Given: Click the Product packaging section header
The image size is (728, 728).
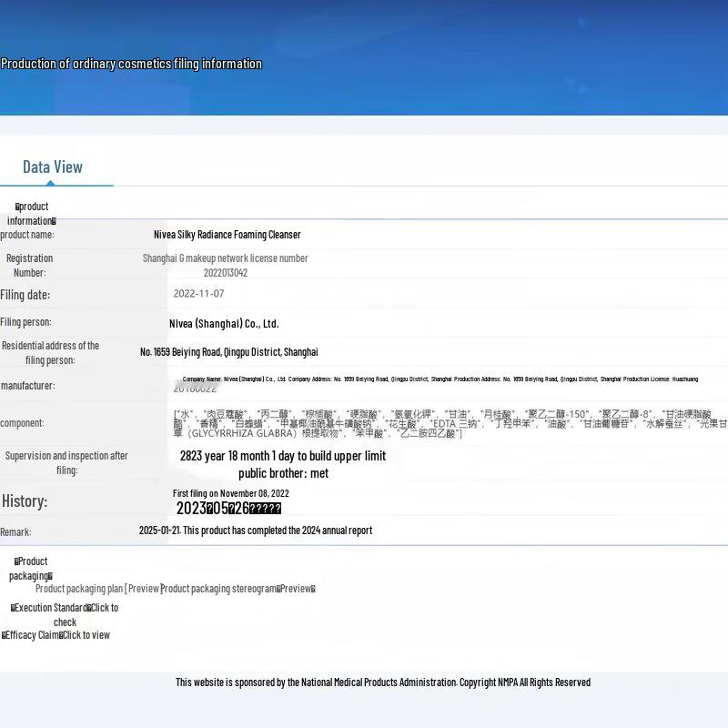Looking at the screenshot, I should tap(31, 569).
